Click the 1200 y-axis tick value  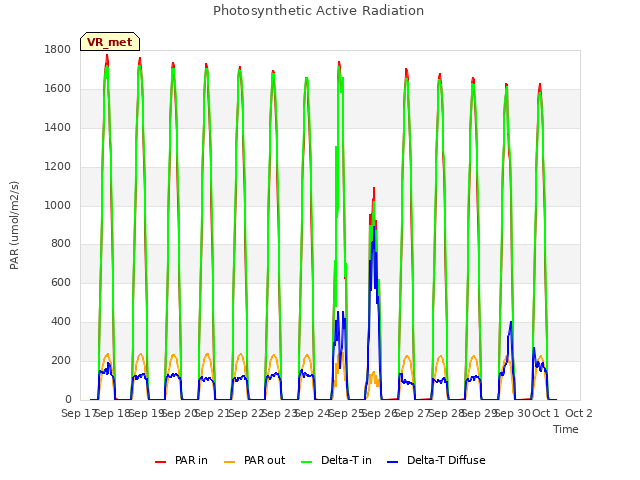(58, 167)
